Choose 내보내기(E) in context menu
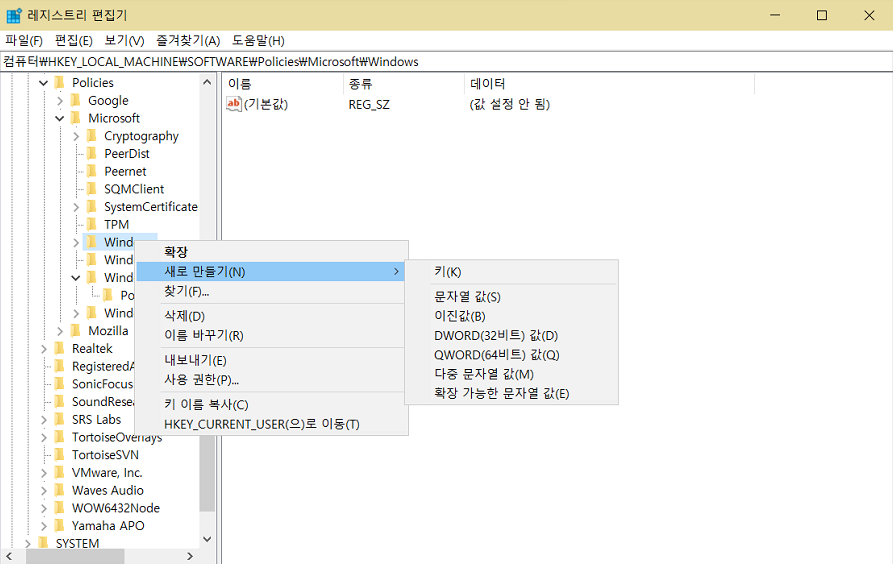 [x=272, y=360]
